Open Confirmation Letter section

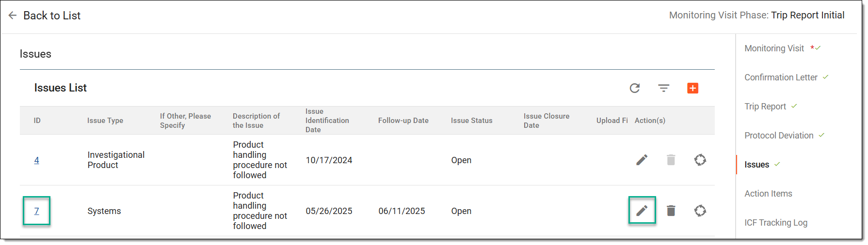(x=781, y=77)
